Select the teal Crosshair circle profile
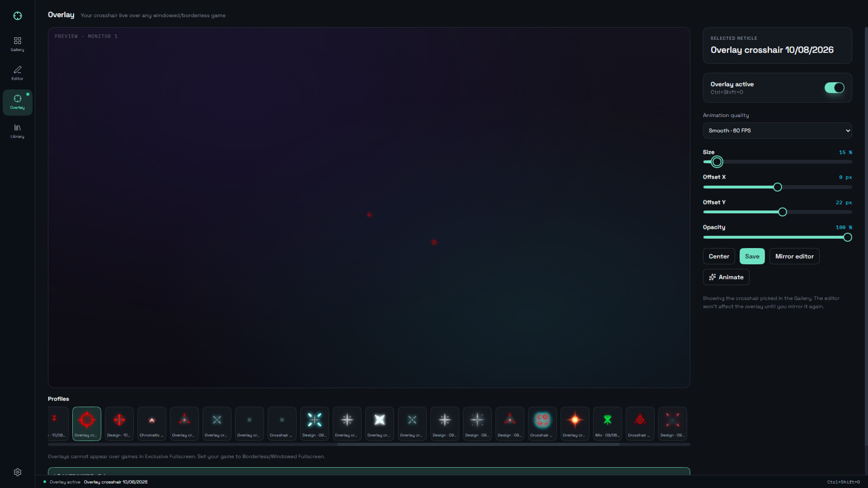 click(542, 423)
